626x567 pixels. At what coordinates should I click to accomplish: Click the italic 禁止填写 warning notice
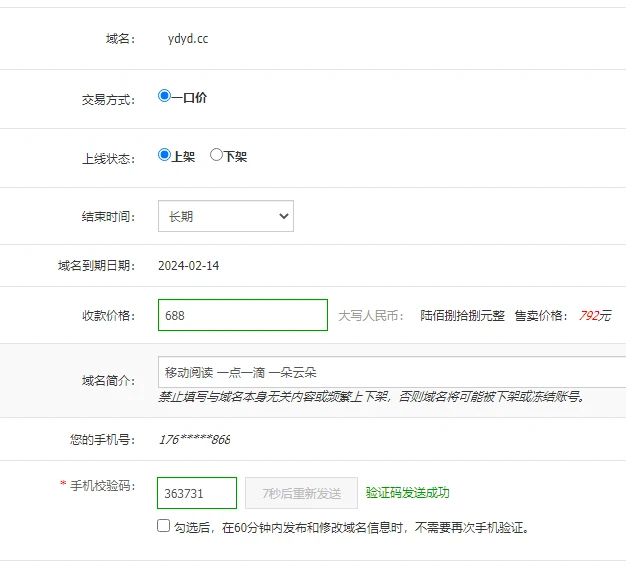370,396
